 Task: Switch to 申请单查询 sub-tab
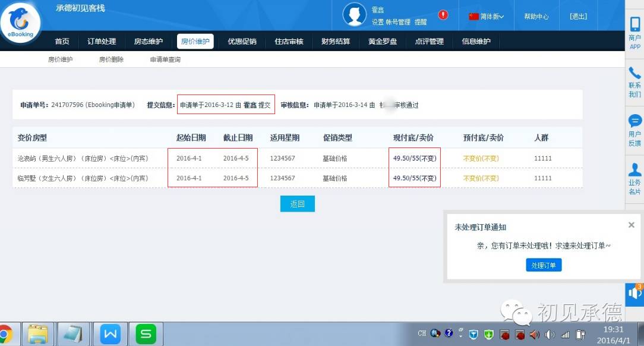tap(165, 59)
